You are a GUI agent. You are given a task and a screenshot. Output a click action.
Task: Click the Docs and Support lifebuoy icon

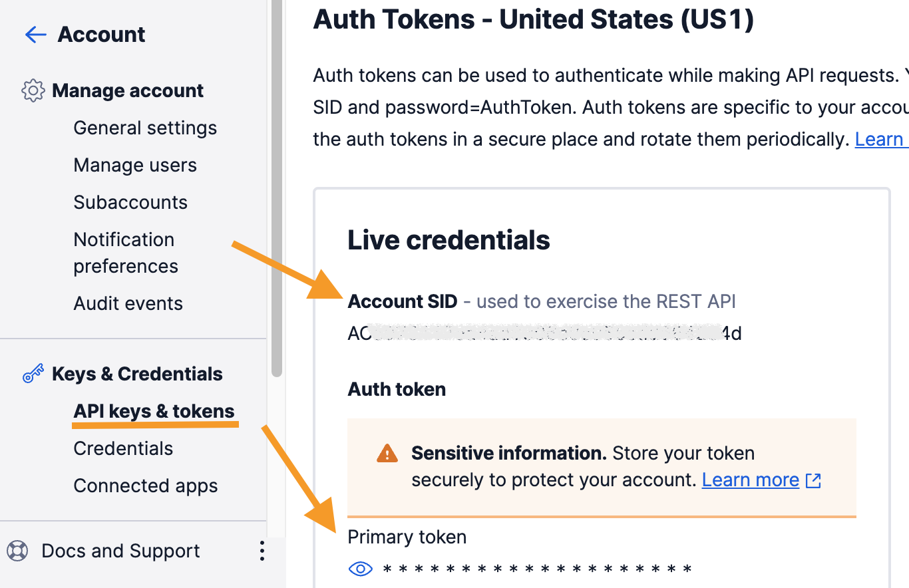[x=17, y=551]
